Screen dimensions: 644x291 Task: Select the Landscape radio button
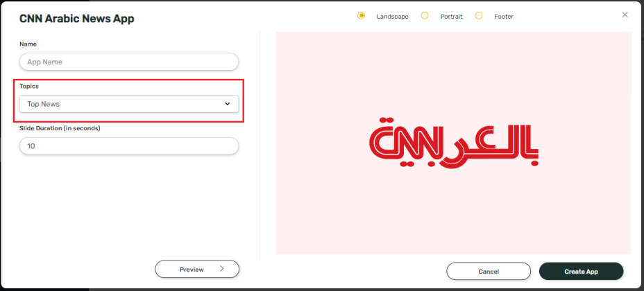tap(361, 16)
